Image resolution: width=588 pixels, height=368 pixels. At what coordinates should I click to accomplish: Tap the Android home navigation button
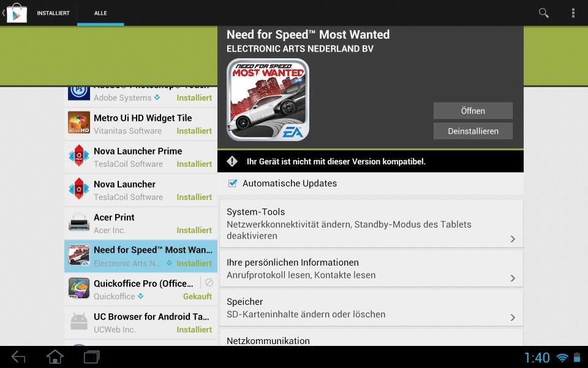(x=55, y=357)
